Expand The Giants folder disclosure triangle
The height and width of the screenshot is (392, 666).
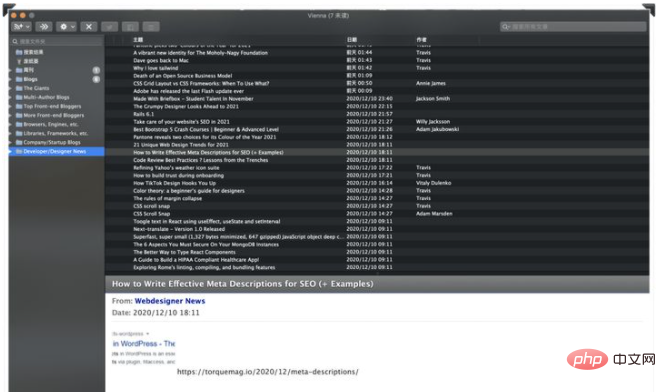tap(11, 88)
